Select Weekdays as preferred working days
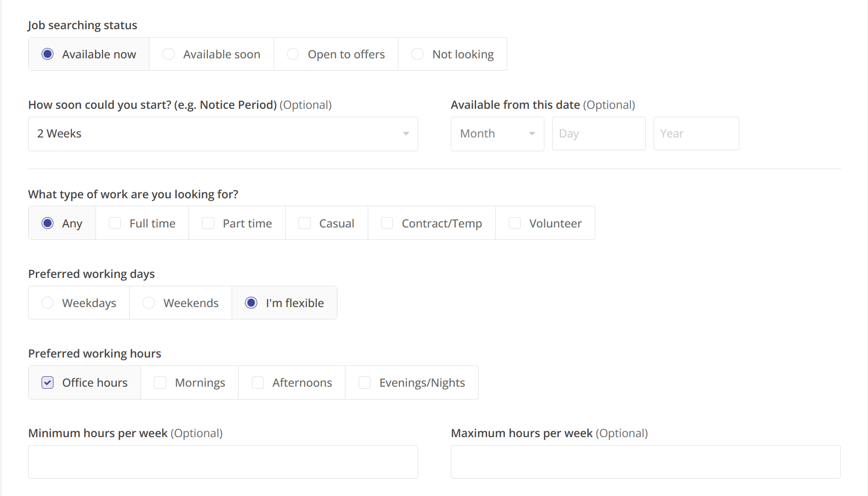This screenshot has height=496, width=868. pos(48,303)
